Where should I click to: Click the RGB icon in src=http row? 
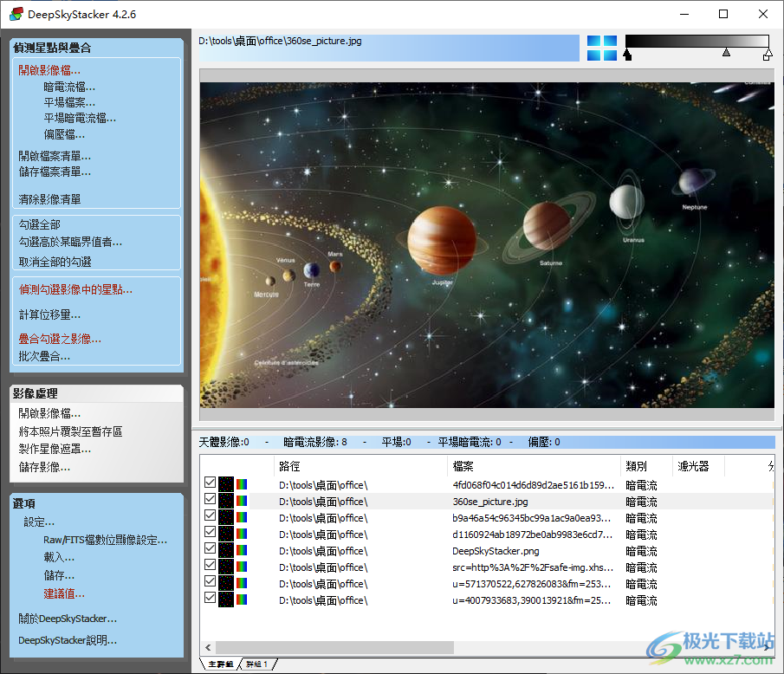[242, 567]
